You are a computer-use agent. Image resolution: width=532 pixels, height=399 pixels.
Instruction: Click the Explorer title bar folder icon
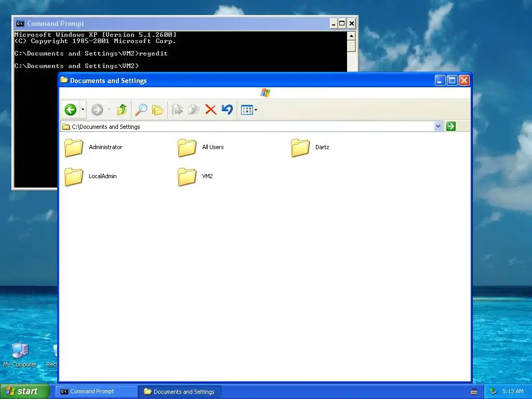click(x=64, y=80)
